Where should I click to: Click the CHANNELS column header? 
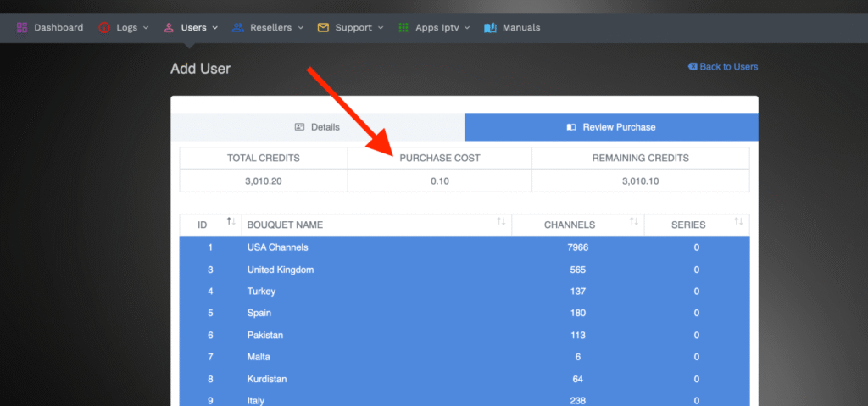click(578, 225)
